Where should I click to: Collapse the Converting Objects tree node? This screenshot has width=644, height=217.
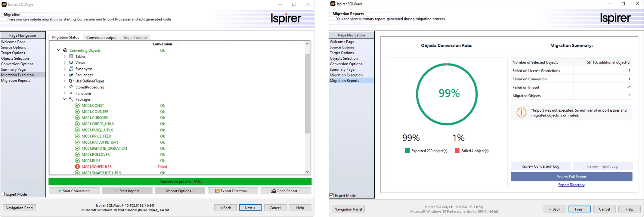[59, 50]
